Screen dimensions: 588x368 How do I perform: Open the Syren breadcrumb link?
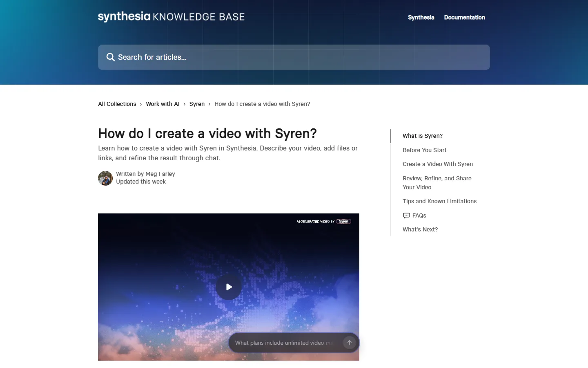(x=197, y=104)
